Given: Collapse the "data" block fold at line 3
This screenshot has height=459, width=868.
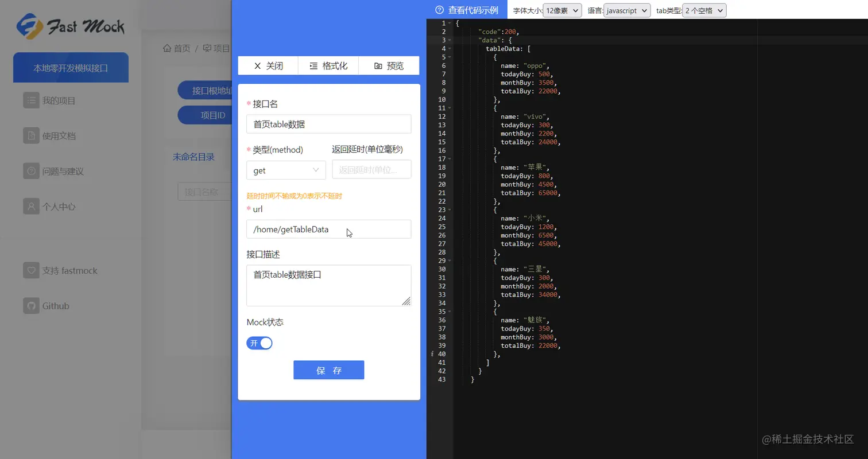Looking at the screenshot, I should coord(450,40).
